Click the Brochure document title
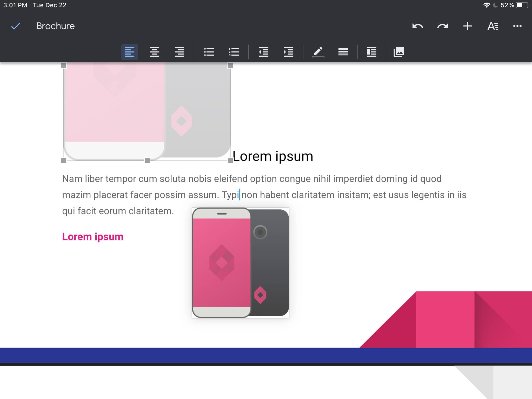The width and height of the screenshot is (532, 399). (56, 25)
